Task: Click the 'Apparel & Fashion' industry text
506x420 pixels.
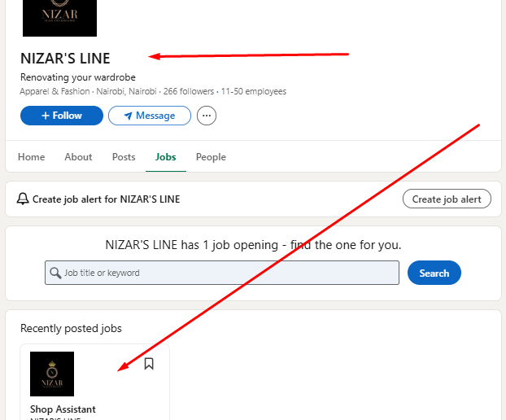Action: [55, 91]
